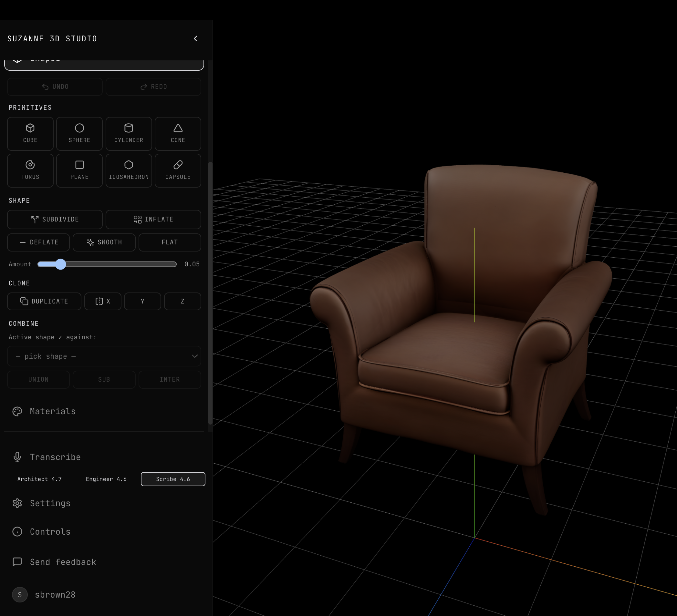The height and width of the screenshot is (616, 677).
Task: Switch transcription model to Architect 4.7
Action: (39, 479)
